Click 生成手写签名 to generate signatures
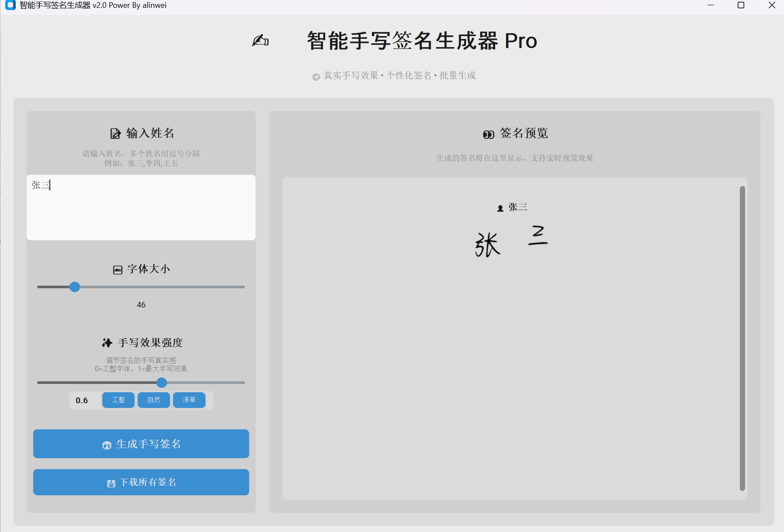Viewport: 784px width, 532px height. click(141, 444)
